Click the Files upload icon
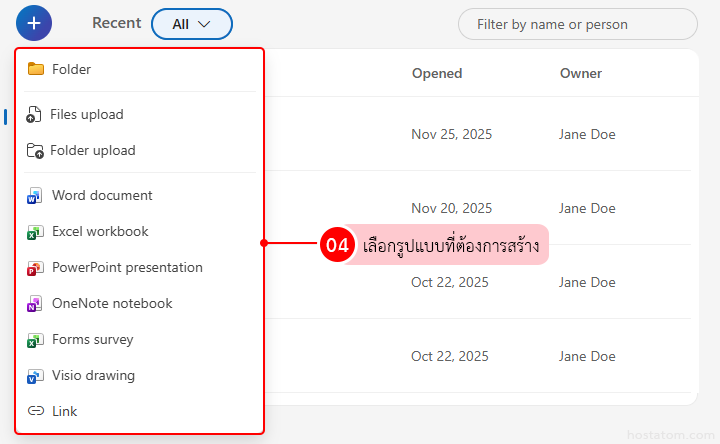 pyautogui.click(x=34, y=114)
